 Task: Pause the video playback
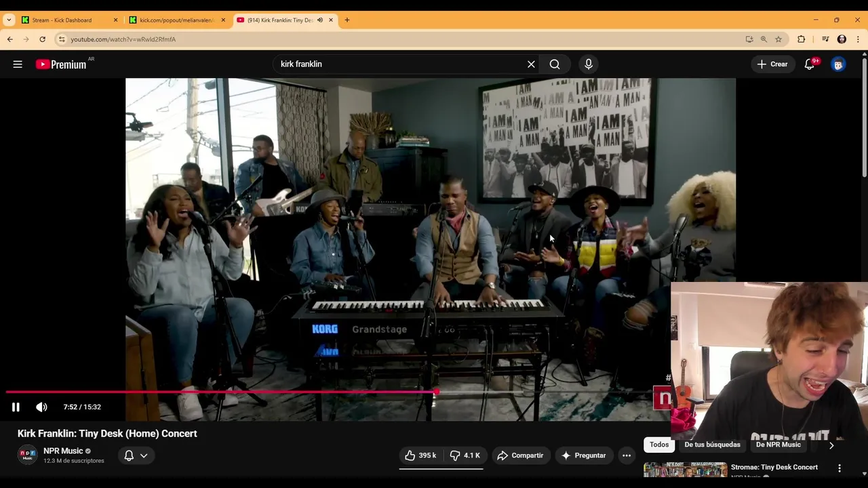pos(16,407)
